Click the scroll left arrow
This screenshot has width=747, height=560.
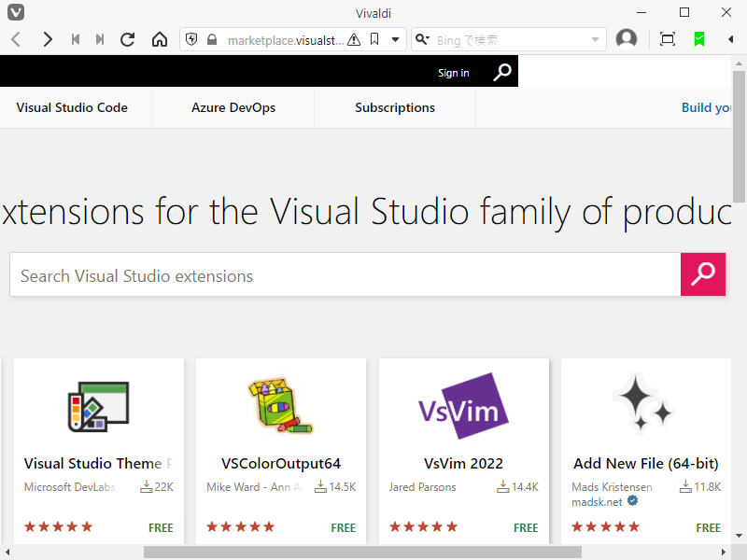click(x=7, y=552)
